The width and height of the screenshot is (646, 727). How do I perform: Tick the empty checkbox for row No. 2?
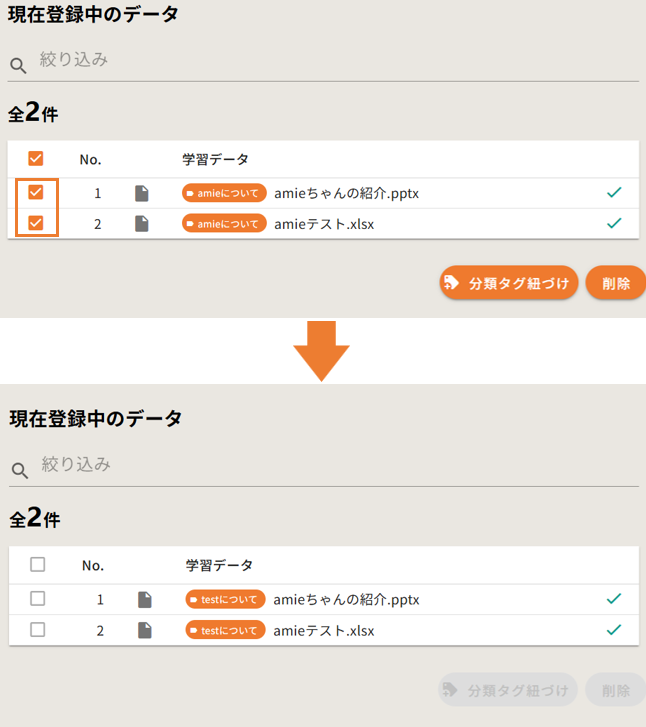[38, 629]
